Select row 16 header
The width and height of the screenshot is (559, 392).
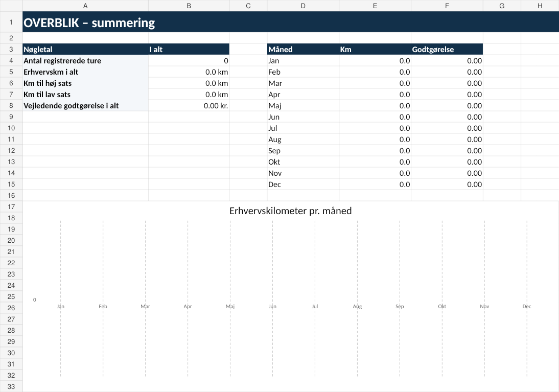click(11, 195)
